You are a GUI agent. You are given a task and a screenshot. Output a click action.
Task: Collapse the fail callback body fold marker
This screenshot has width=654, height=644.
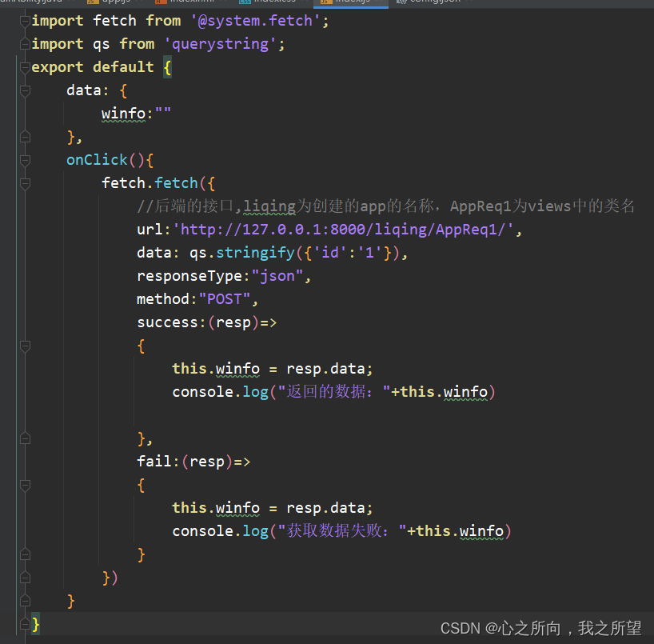pyautogui.click(x=25, y=485)
